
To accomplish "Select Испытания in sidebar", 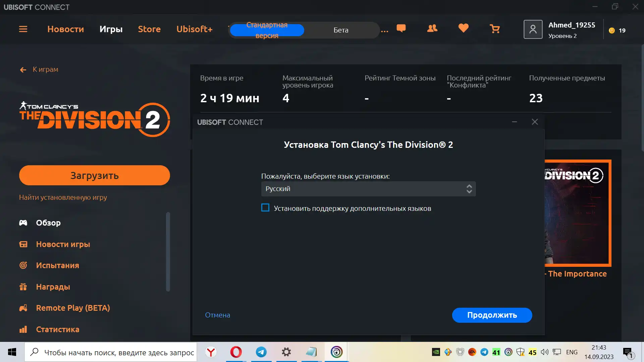I will [x=58, y=265].
